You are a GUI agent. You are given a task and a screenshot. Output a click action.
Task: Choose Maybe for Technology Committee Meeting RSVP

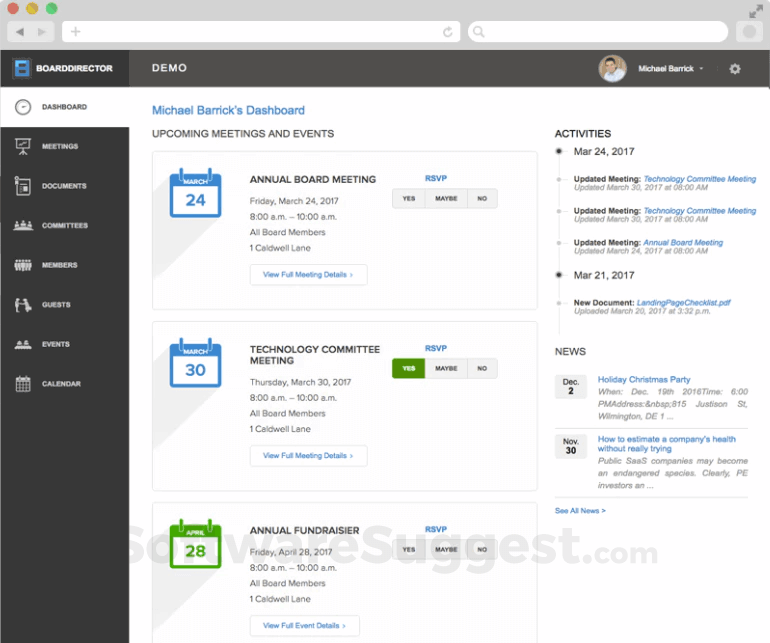[x=446, y=369]
